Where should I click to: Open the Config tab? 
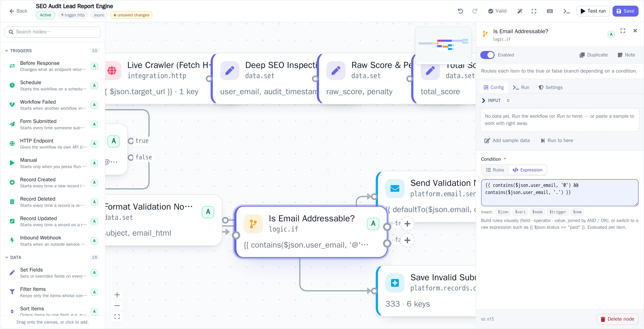point(493,87)
